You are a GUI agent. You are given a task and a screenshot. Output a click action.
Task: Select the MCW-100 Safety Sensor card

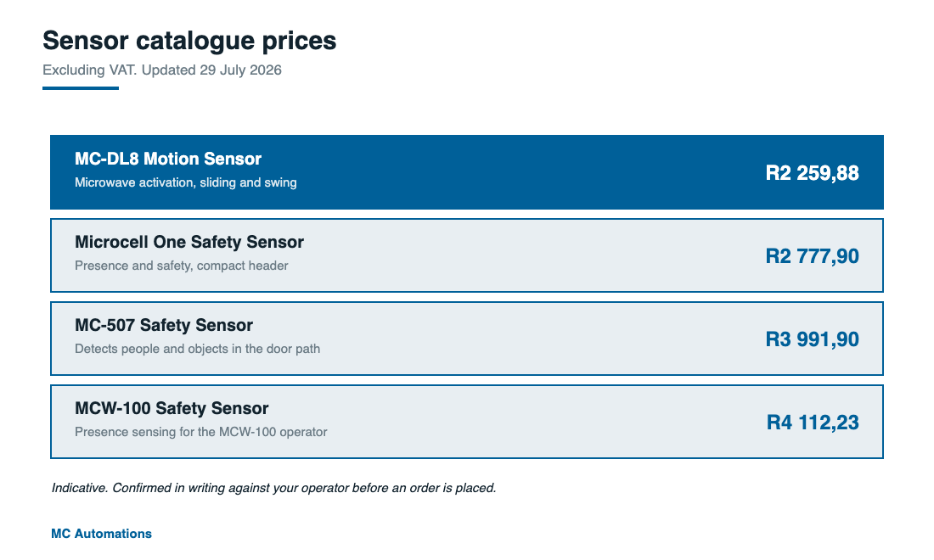tap(466, 422)
